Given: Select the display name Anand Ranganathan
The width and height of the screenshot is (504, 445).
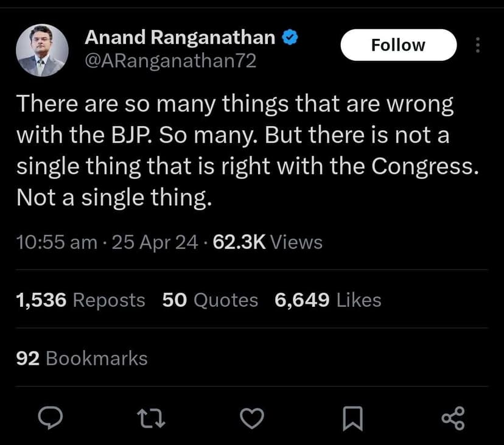Looking at the screenshot, I should [x=181, y=37].
